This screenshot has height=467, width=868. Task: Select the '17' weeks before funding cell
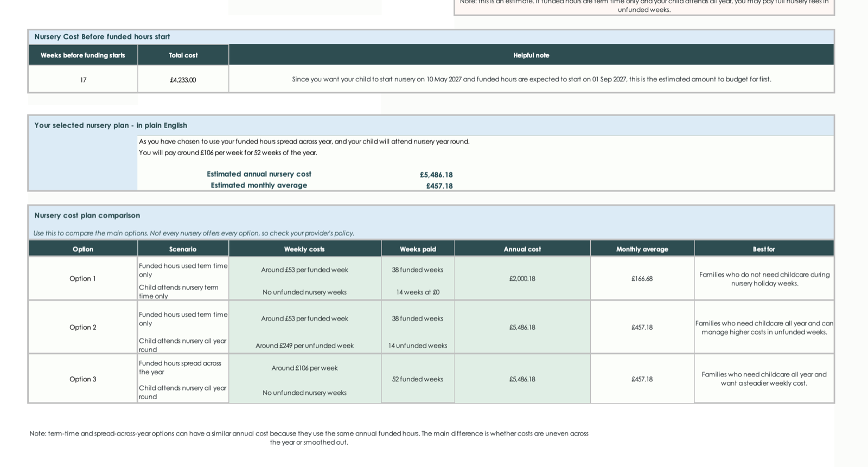(83, 80)
